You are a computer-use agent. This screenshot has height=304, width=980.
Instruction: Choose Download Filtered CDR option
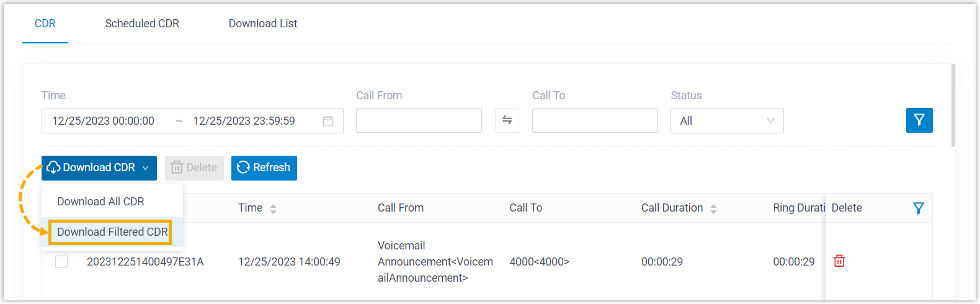point(112,232)
